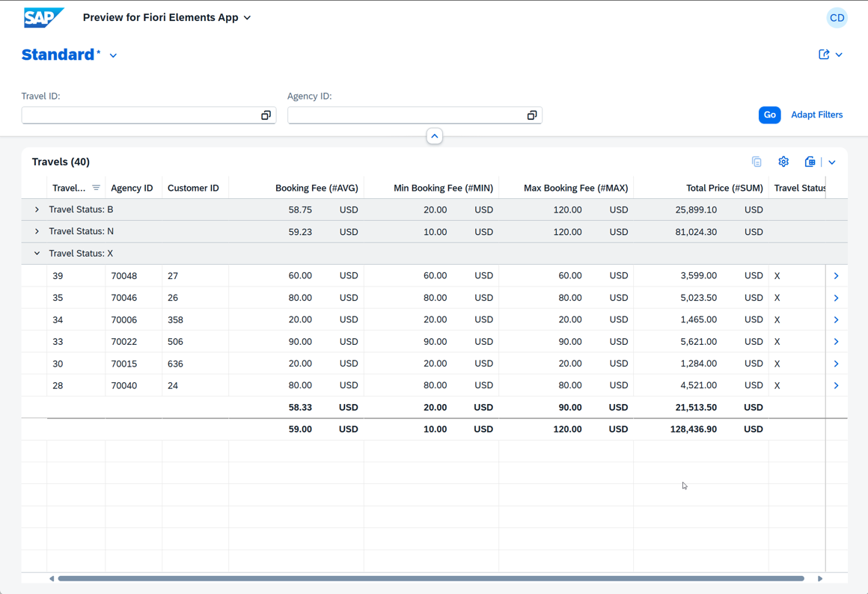Select grand average booking fee 59.00
Viewport: 868px width, 594px height.
(300, 429)
